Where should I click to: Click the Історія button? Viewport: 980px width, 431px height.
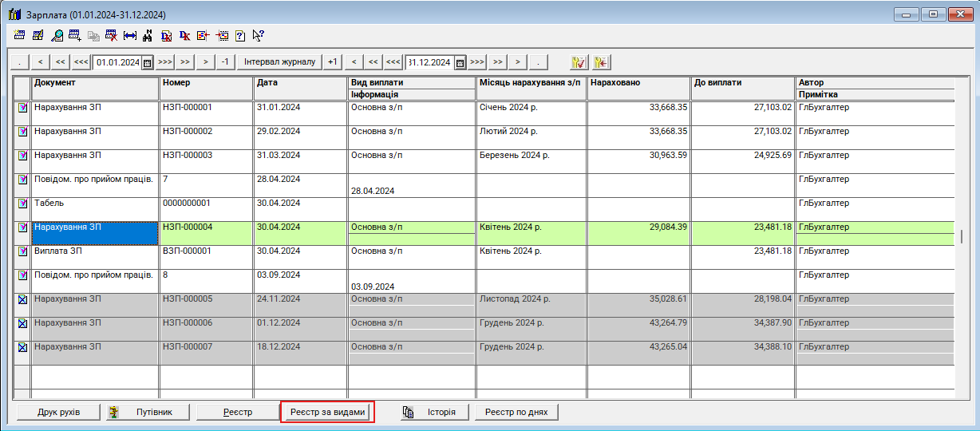[430, 412]
